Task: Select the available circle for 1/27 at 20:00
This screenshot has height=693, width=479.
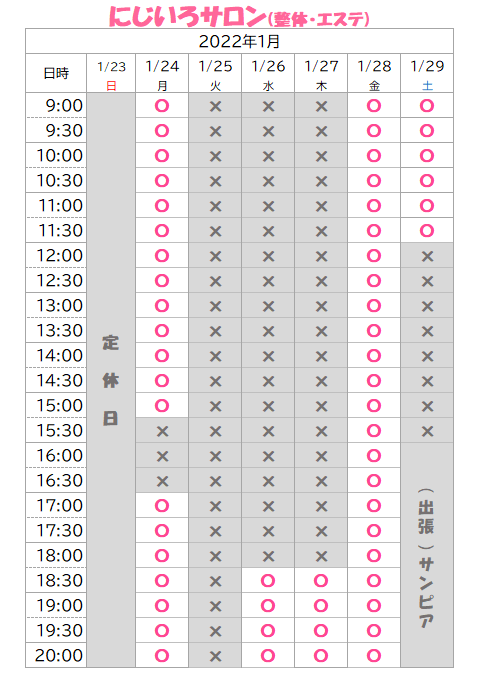Action: [321, 655]
